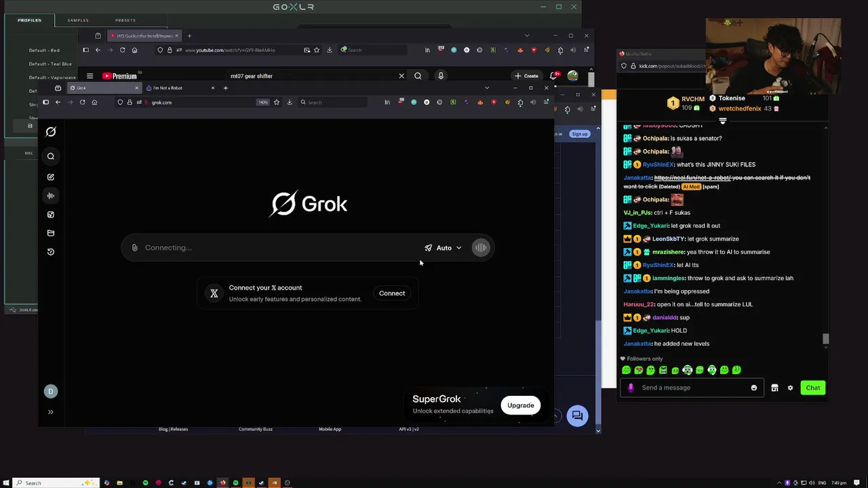The height and width of the screenshot is (488, 868).
Task: Click the YouTube search magnifier button
Action: click(x=418, y=76)
